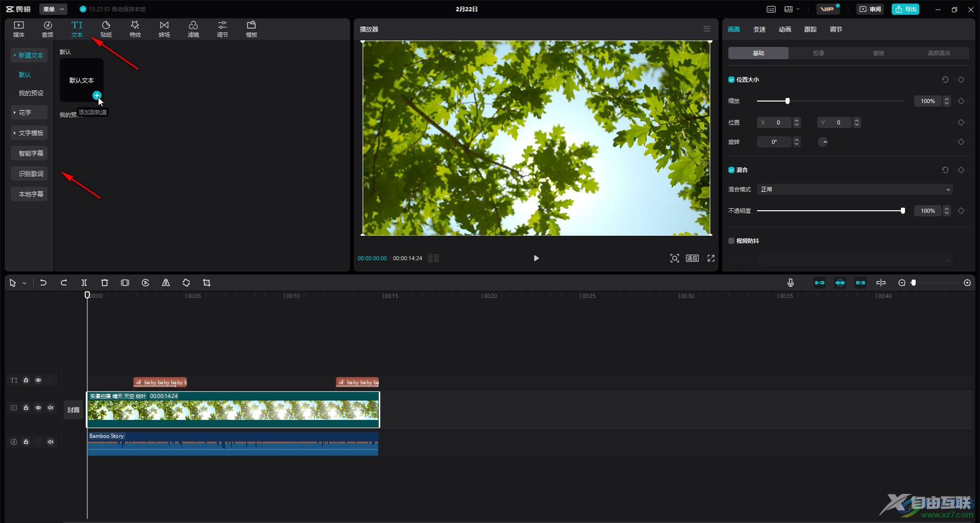Viewport: 980px width, 523px height.
Task: Toggle clip linkage button in timeline toolbar
Action: (x=861, y=283)
